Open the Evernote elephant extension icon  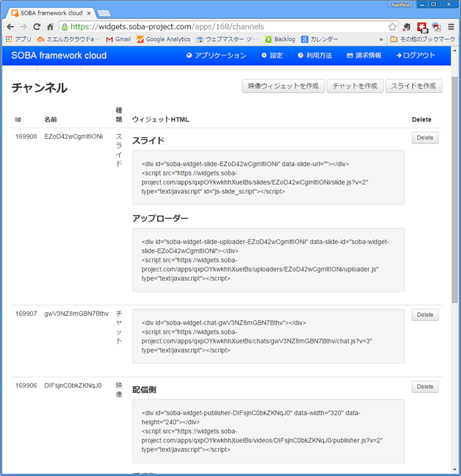pyautogui.click(x=406, y=27)
